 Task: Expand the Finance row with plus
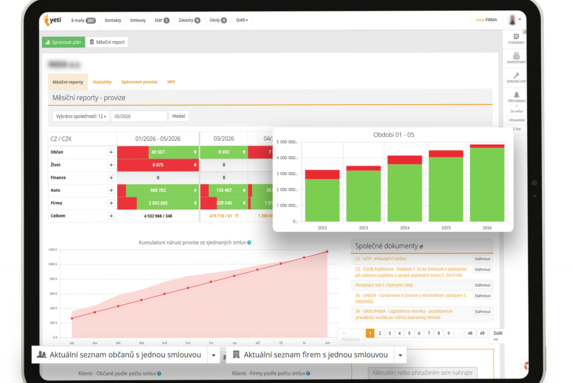coord(111,178)
